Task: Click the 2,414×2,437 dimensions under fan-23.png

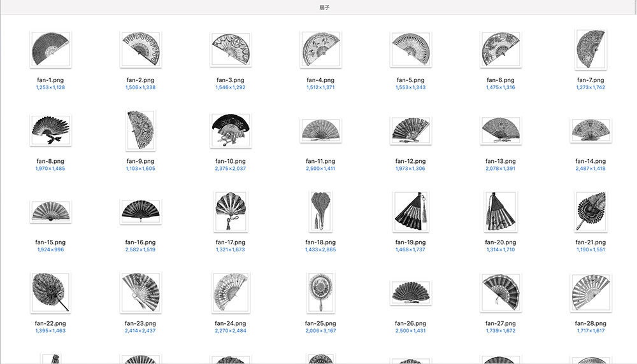Action: 141,331
